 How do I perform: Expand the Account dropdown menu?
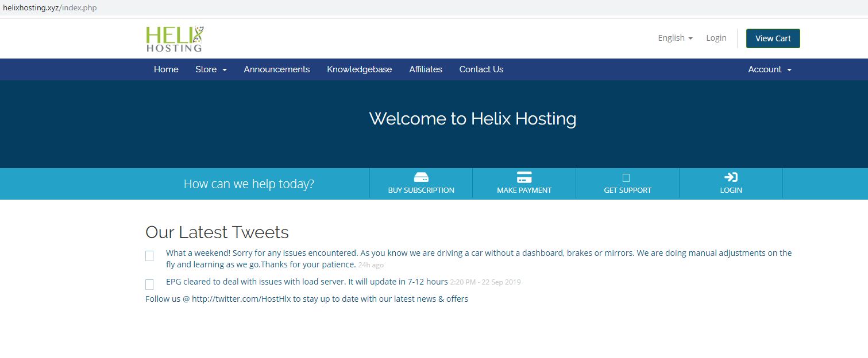point(769,69)
